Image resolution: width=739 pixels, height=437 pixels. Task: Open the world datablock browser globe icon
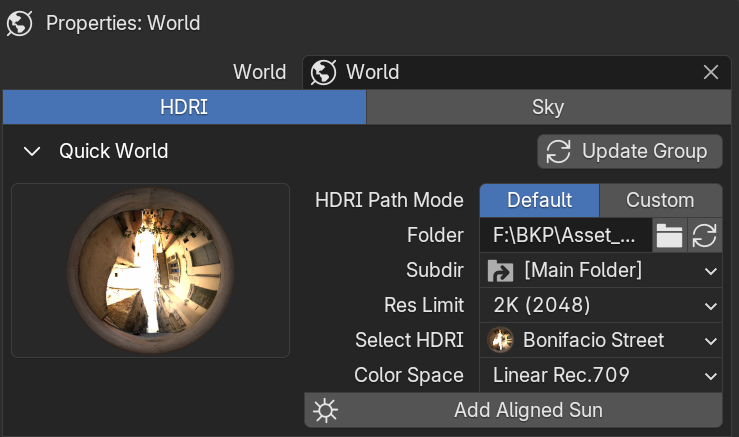click(323, 73)
